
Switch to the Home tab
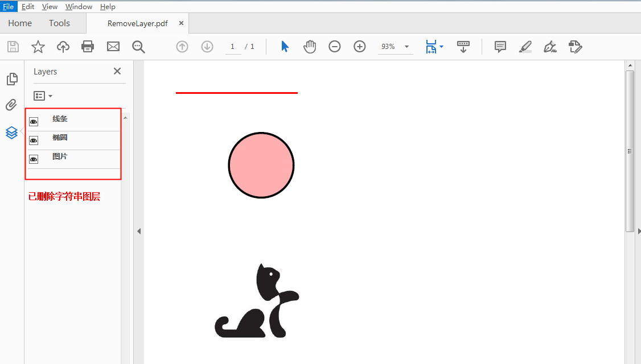(20, 23)
